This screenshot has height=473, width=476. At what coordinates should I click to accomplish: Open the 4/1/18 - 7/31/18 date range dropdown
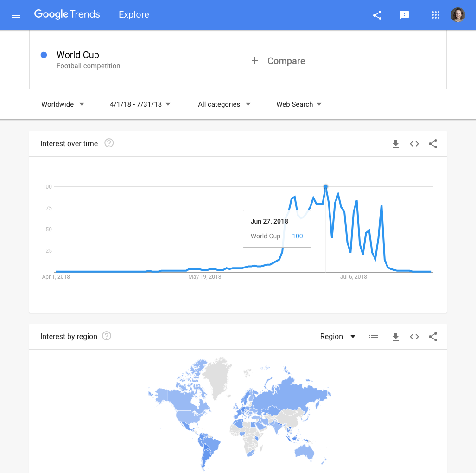pos(140,104)
